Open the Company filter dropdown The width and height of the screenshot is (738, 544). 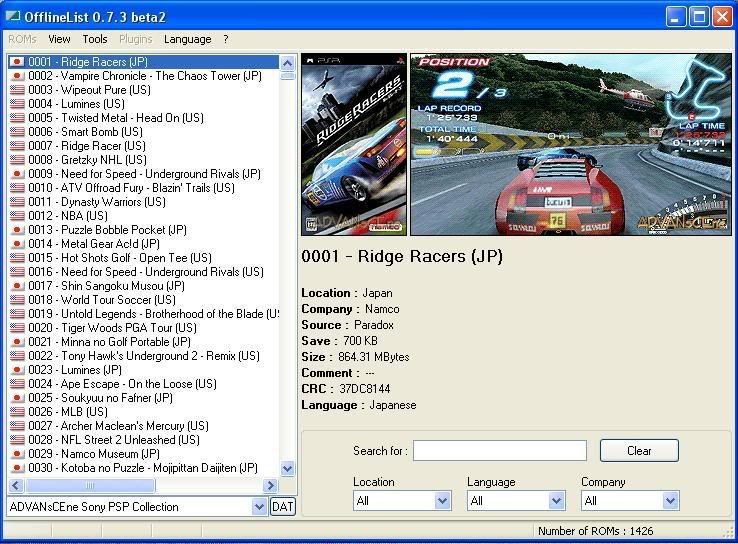[670, 501]
